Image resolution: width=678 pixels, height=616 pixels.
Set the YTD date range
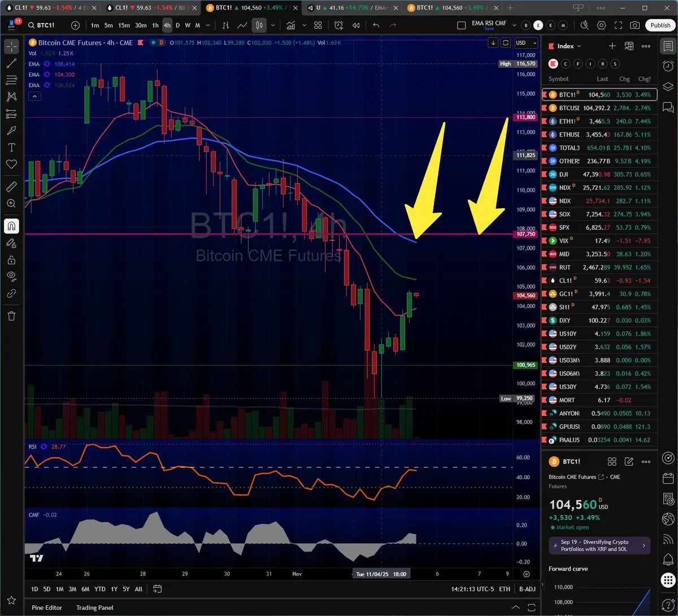100,589
